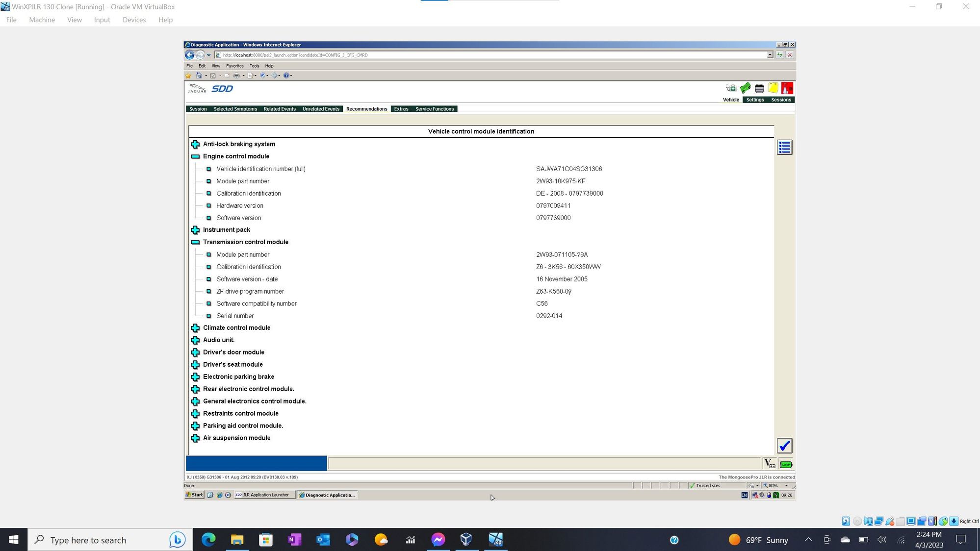Click the blue checkmark confirm button

click(784, 446)
